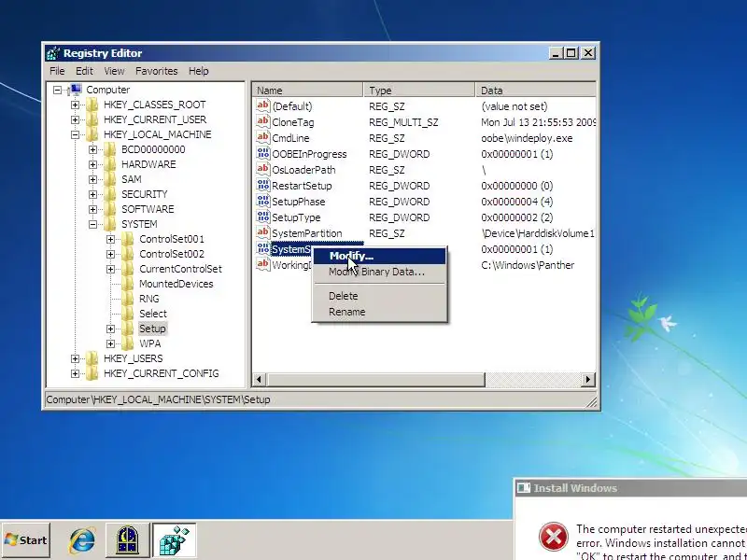This screenshot has height=560, width=747.
Task: Select the Computer icon in tree
Action: click(x=75, y=90)
